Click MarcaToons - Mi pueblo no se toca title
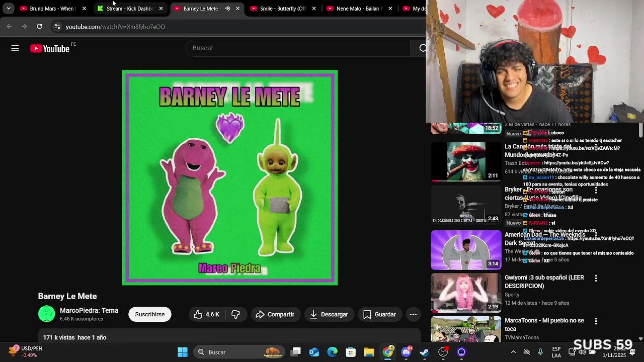This screenshot has width=644, height=362. (544, 324)
